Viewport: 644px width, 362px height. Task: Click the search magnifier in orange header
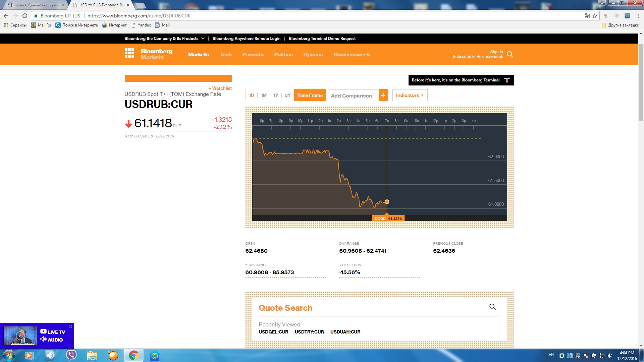tap(510, 54)
